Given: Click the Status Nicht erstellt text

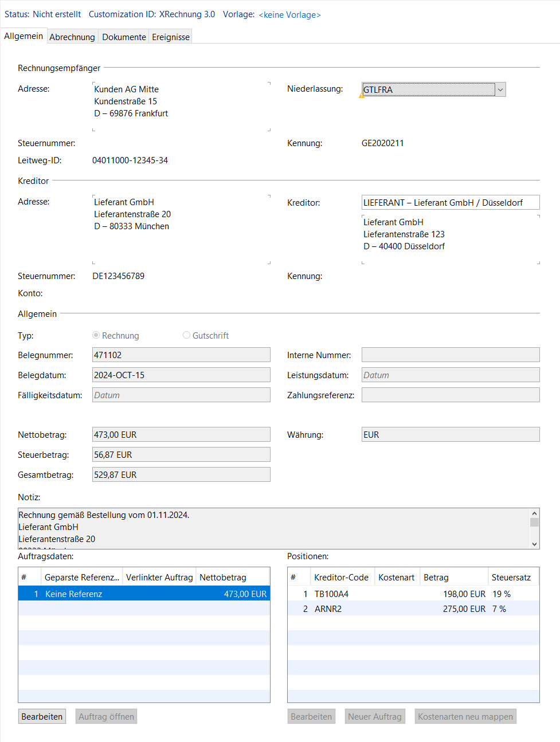Looking at the screenshot, I should 43,14.
